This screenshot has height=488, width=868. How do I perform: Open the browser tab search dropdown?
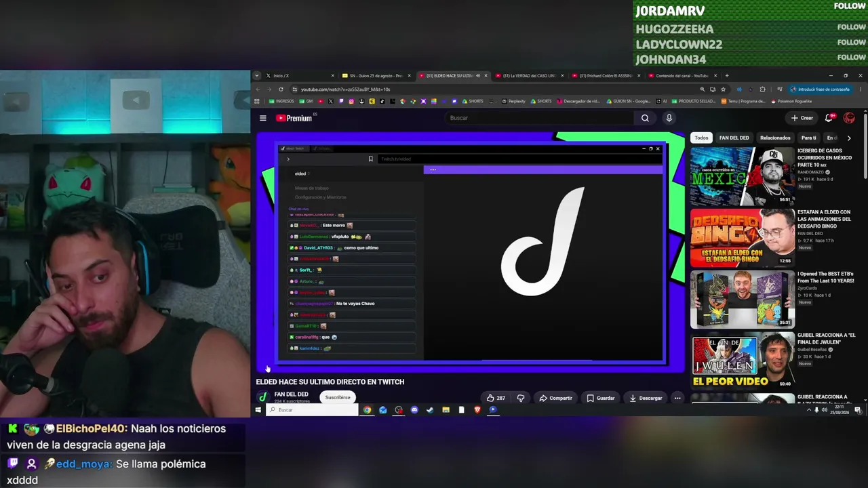[x=256, y=76]
